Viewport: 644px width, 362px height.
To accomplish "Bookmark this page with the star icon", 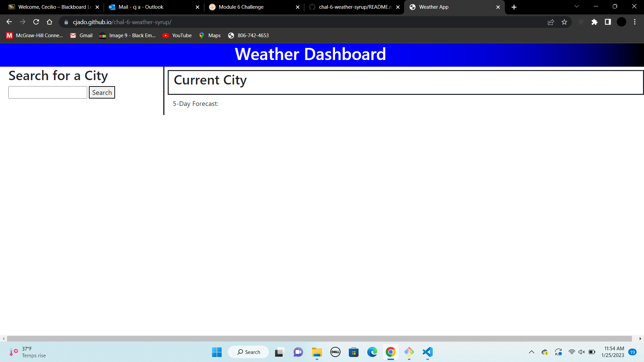I will click(564, 22).
